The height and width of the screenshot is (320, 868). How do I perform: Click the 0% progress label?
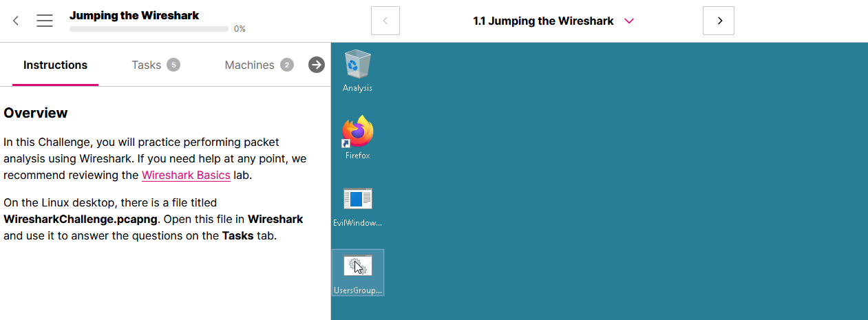[240, 29]
